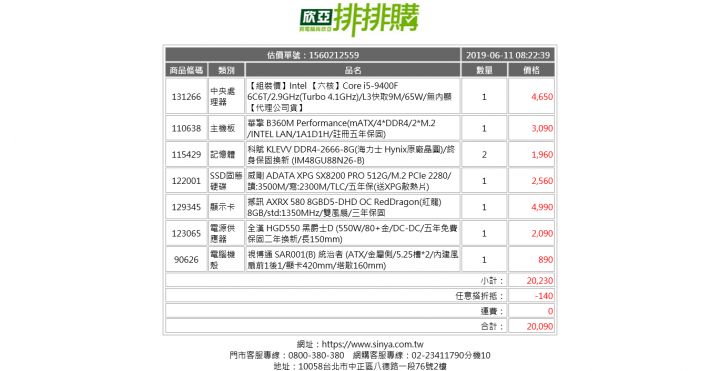Click the price 3,090
Screen dimensions: 720x371
tap(542, 129)
